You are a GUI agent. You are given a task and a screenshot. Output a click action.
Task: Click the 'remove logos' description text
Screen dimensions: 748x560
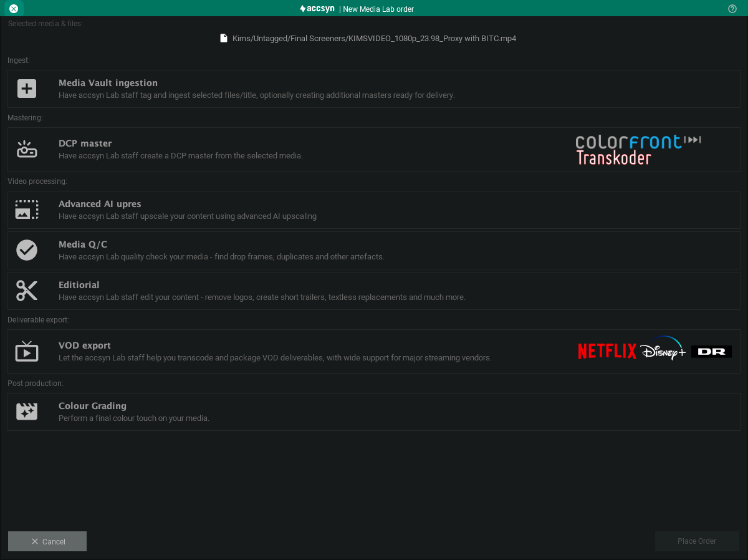click(x=262, y=297)
